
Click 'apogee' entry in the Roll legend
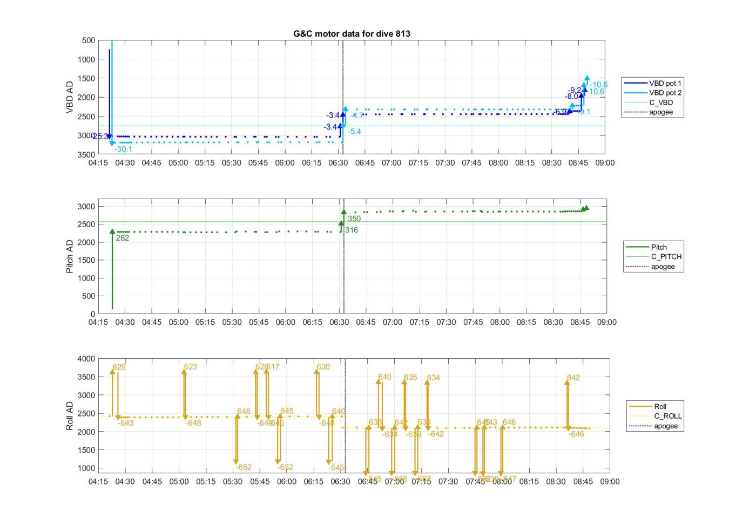(x=666, y=426)
